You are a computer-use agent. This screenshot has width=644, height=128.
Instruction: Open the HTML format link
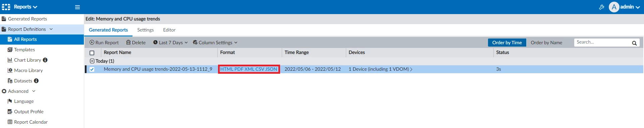pos(227,69)
